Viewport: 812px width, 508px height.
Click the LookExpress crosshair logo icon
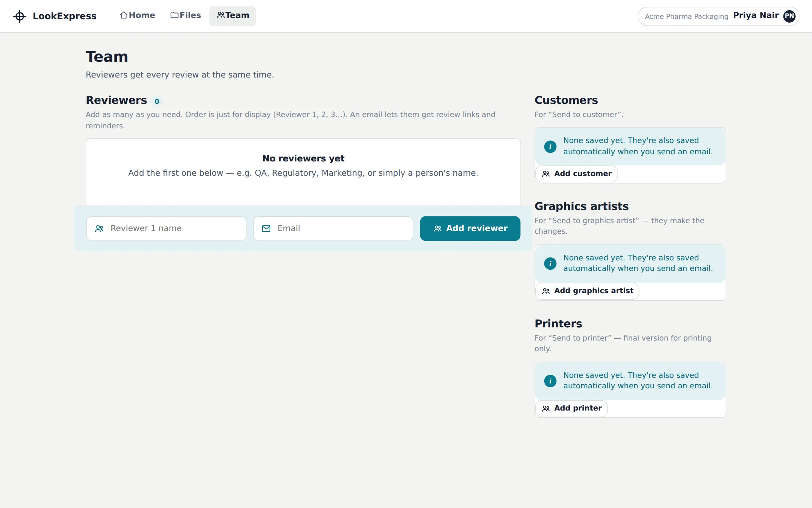[x=20, y=16]
